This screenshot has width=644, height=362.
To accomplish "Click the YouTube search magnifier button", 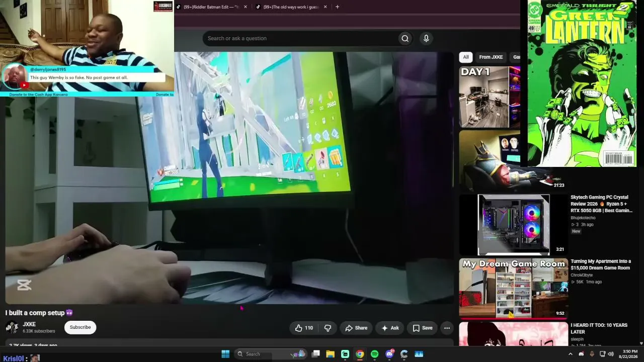I will click(x=405, y=39).
